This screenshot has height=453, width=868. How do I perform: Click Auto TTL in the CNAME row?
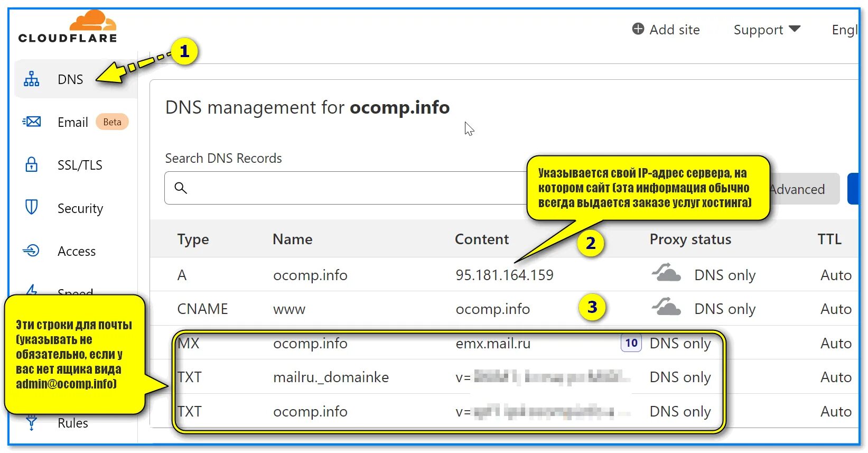pyautogui.click(x=836, y=309)
